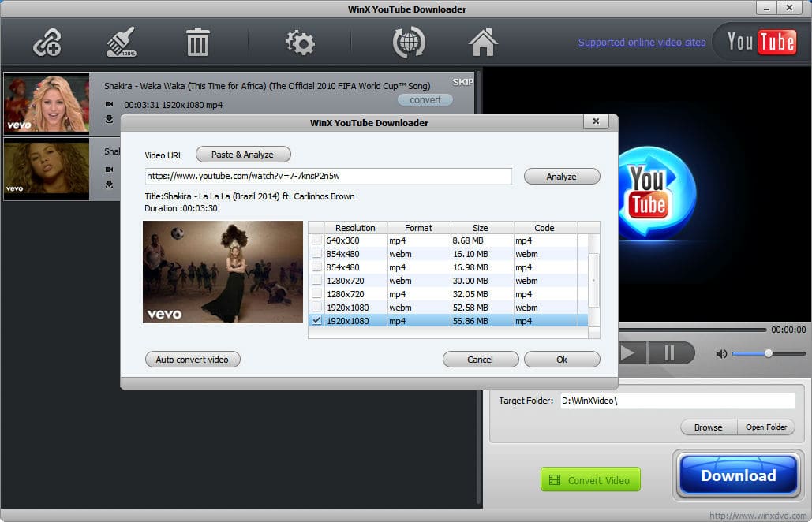Go to the home page icon
This screenshot has width=812, height=522.
tap(483, 43)
